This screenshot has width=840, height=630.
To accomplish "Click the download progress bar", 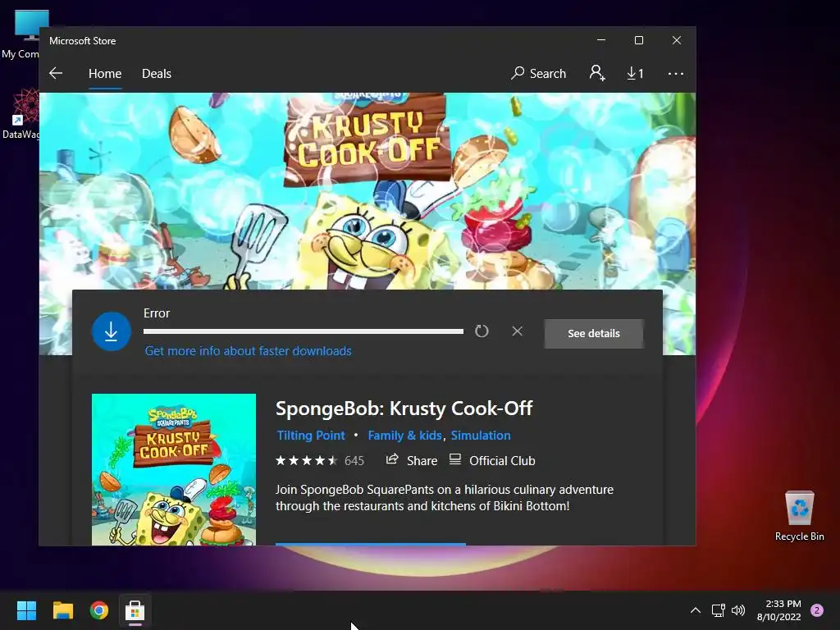I will pos(304,331).
